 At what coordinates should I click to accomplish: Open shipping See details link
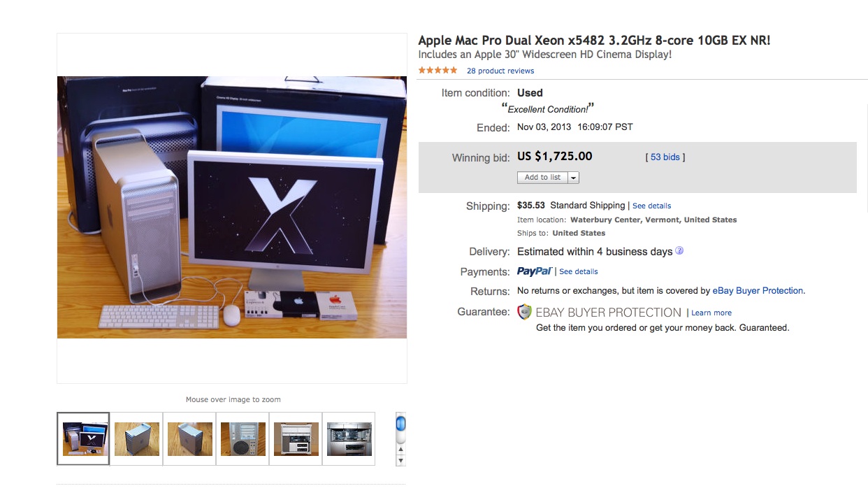(x=651, y=206)
